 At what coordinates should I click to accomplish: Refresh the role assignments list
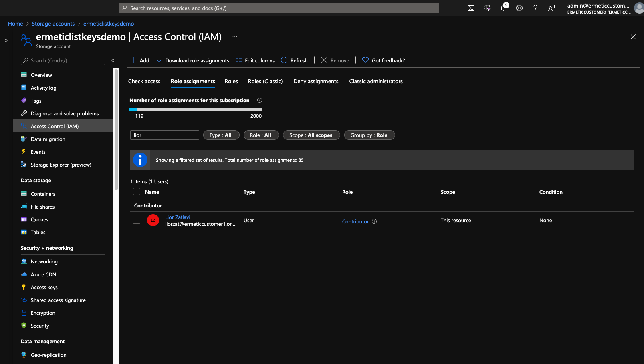click(x=295, y=60)
